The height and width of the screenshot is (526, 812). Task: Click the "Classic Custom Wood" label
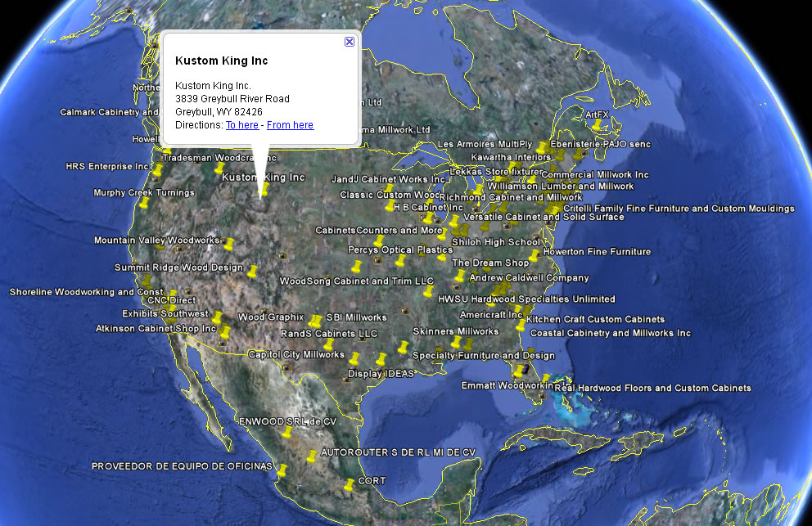tap(390, 196)
